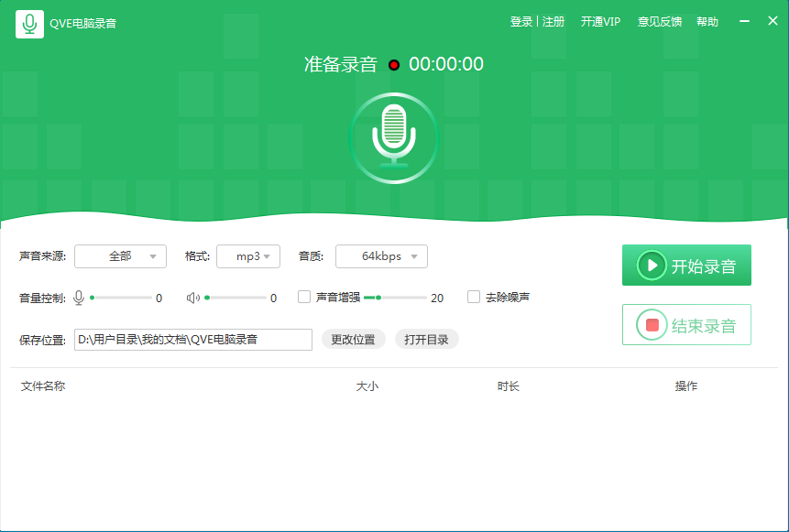Click the 打开目录 button
The width and height of the screenshot is (789, 532).
point(426,340)
